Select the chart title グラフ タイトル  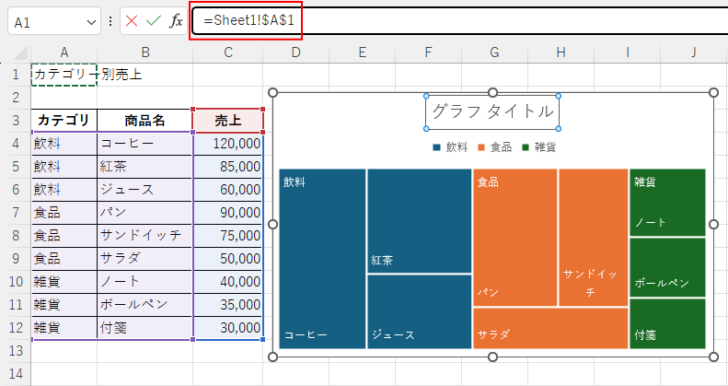(x=493, y=112)
